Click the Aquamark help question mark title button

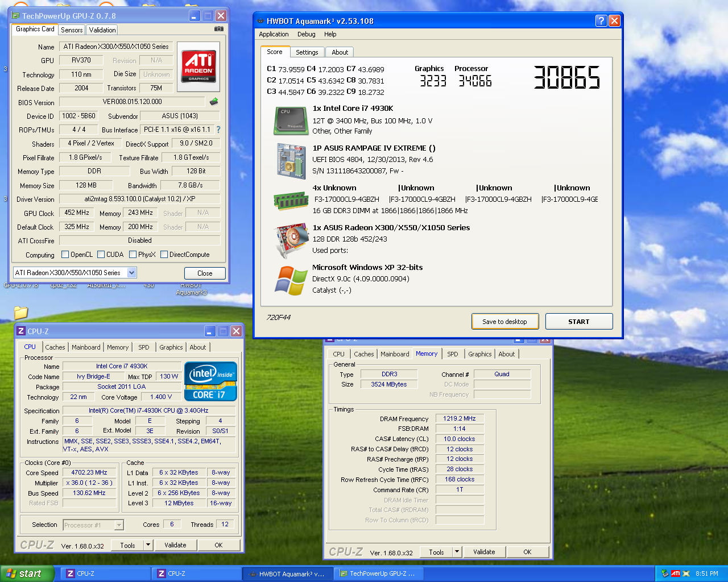[601, 21]
